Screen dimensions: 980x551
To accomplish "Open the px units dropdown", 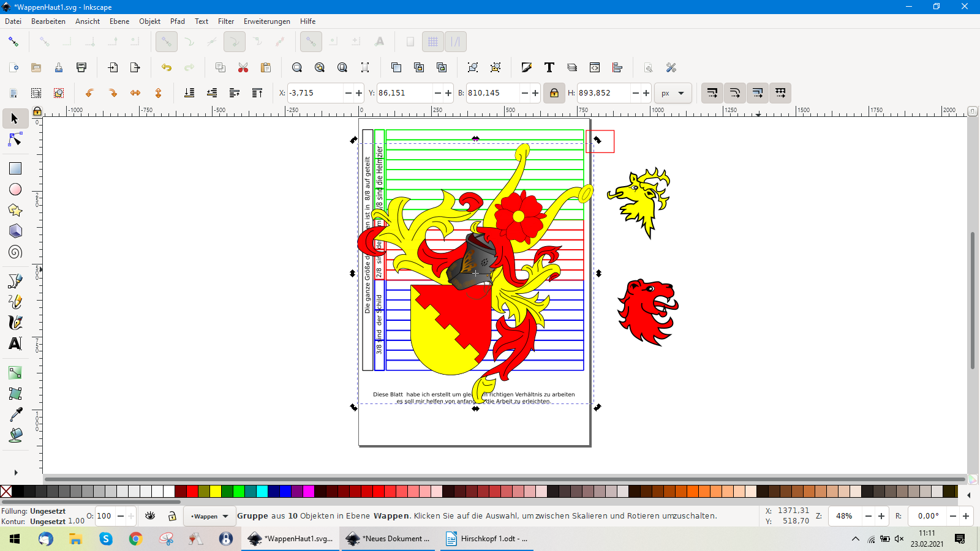I will pos(673,93).
